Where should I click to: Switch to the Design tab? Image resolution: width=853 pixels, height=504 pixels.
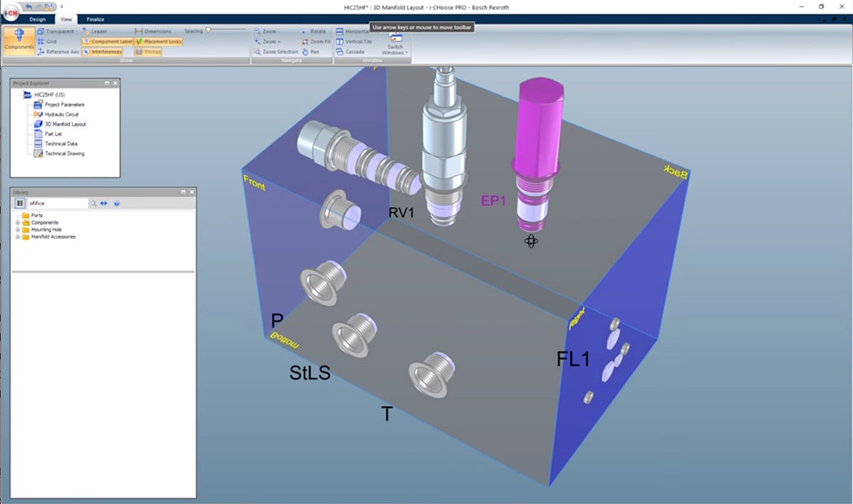(x=38, y=19)
